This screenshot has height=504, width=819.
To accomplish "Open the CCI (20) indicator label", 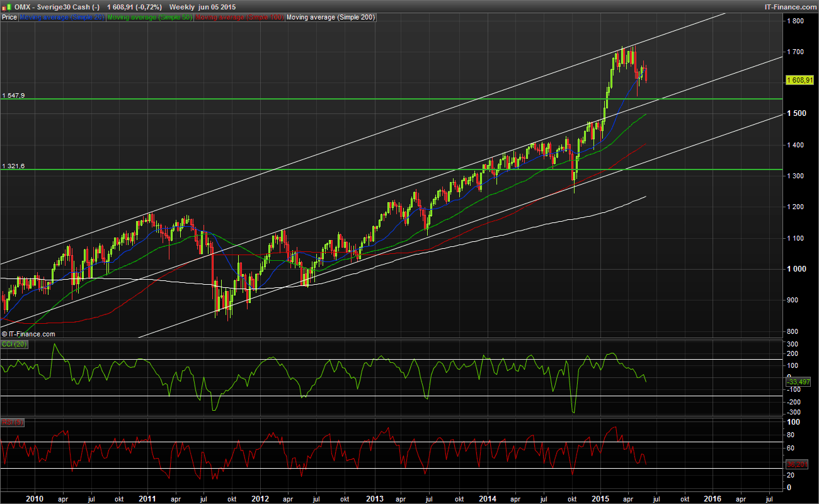I will point(13,344).
